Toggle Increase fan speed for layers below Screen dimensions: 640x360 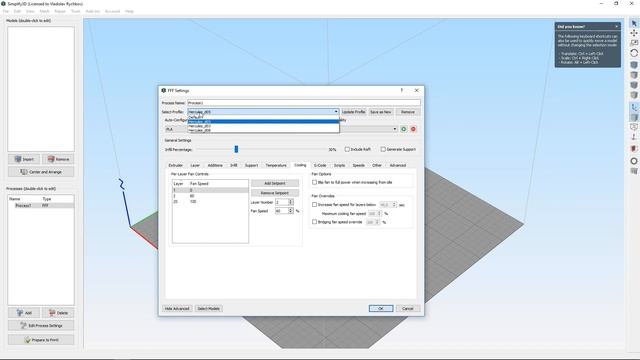coord(314,204)
